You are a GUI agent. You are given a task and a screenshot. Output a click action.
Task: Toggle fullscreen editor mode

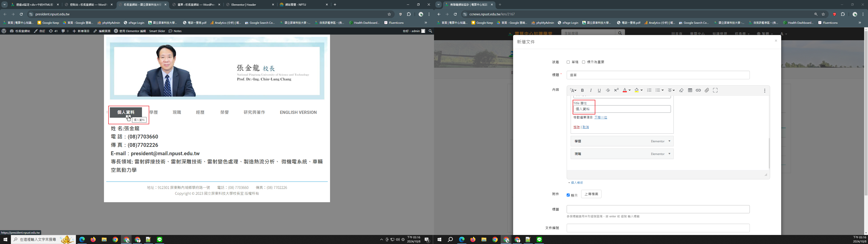tap(715, 90)
